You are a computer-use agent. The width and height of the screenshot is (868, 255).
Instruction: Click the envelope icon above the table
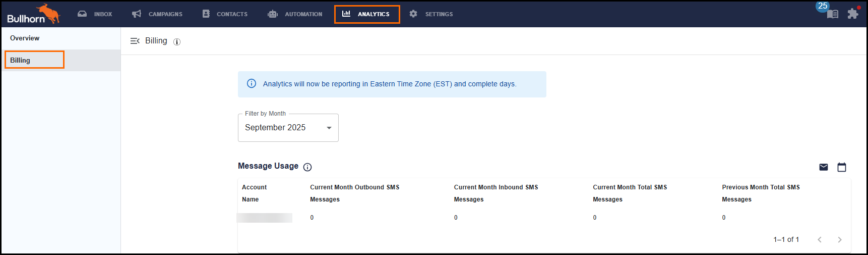(824, 167)
